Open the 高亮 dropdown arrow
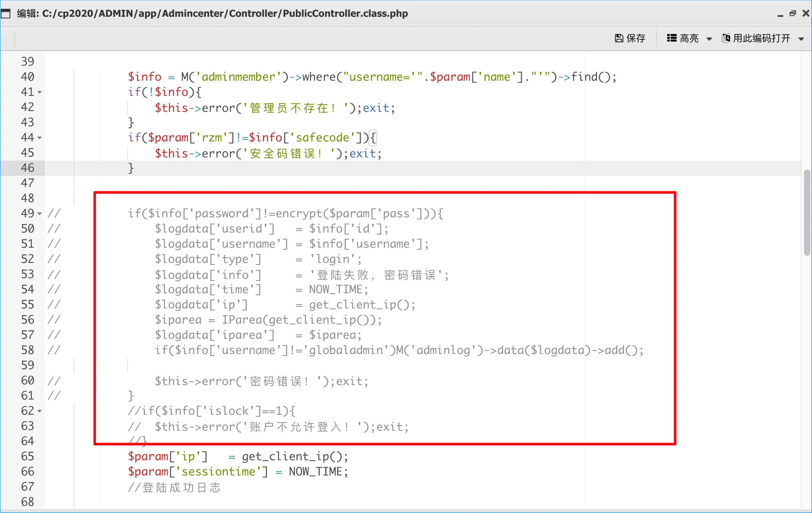The width and height of the screenshot is (812, 513). click(x=709, y=39)
